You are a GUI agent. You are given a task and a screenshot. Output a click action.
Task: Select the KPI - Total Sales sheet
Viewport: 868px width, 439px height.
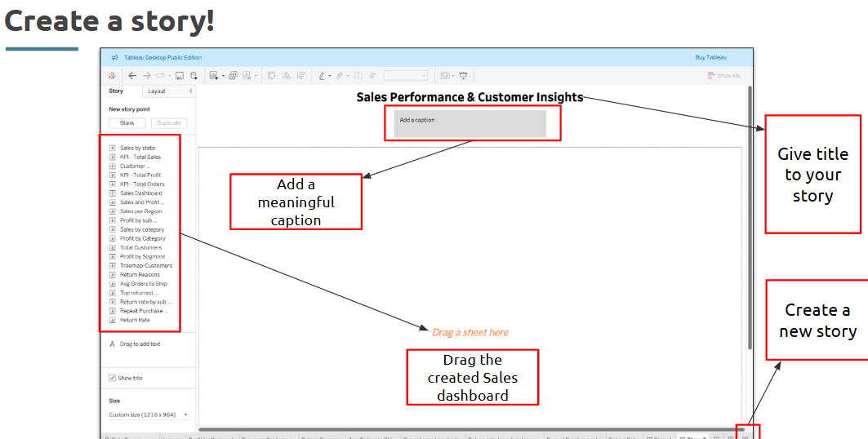pos(140,157)
